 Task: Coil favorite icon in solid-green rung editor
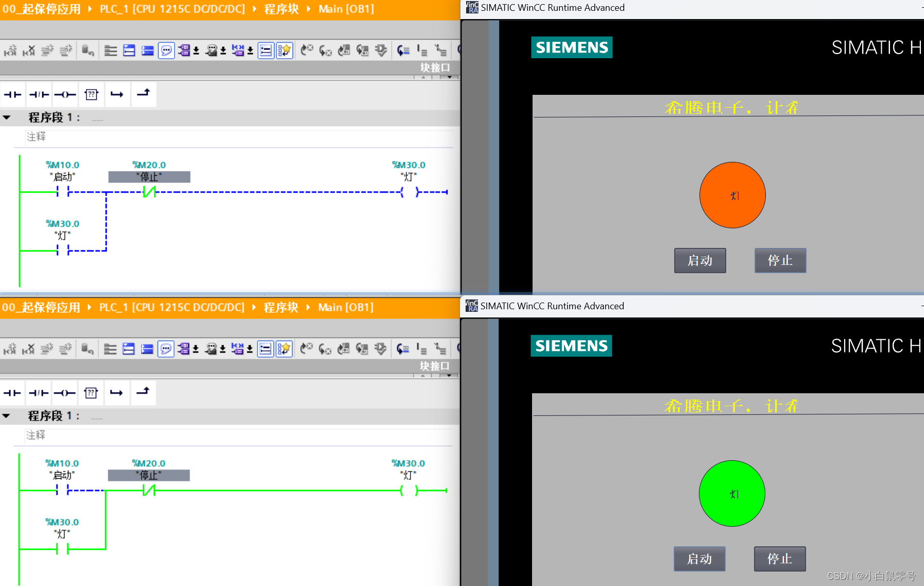[65, 393]
